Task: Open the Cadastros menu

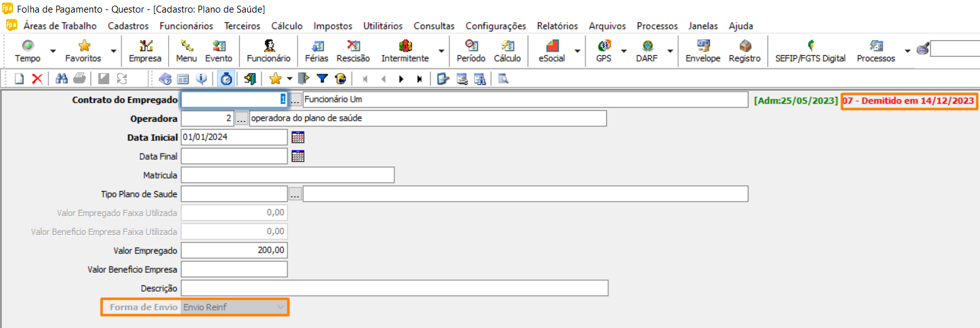Action: [x=128, y=26]
